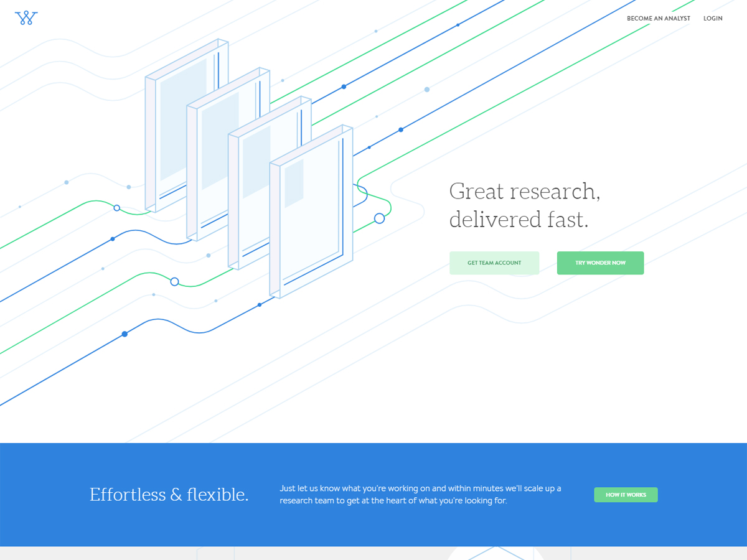Click the hollow circle on the lower green line
747x560 pixels.
[174, 282]
